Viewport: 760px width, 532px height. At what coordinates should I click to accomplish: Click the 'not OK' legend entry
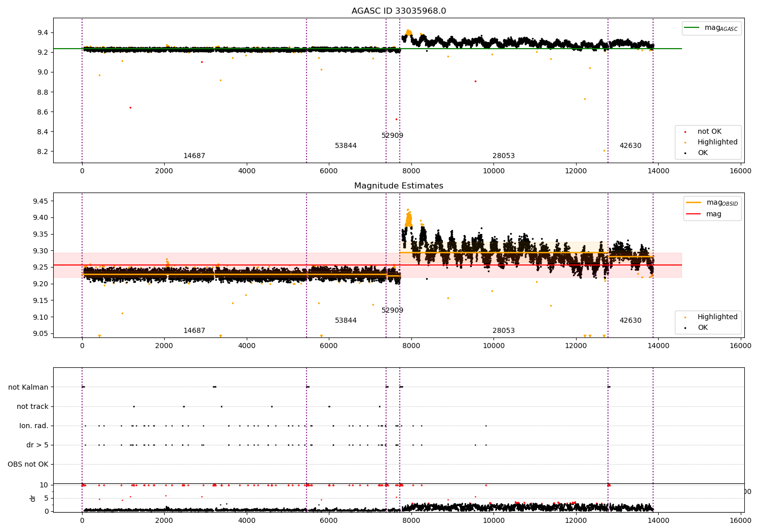[704, 132]
